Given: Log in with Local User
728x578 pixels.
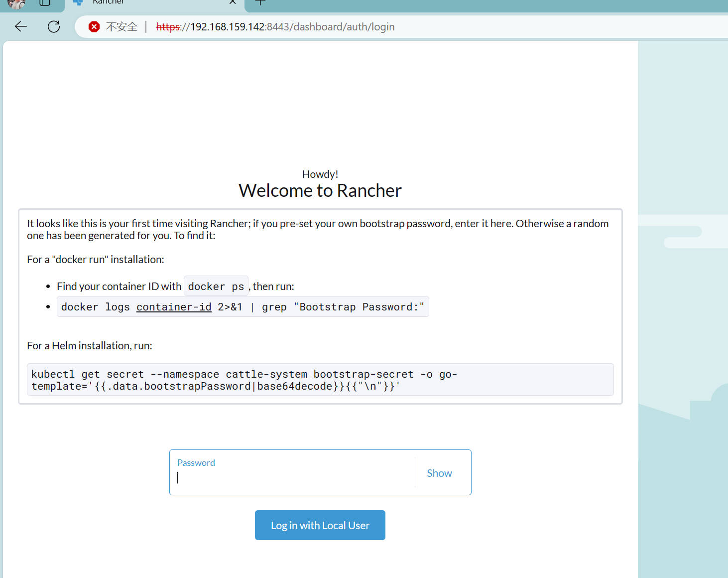Looking at the screenshot, I should pos(320,525).
